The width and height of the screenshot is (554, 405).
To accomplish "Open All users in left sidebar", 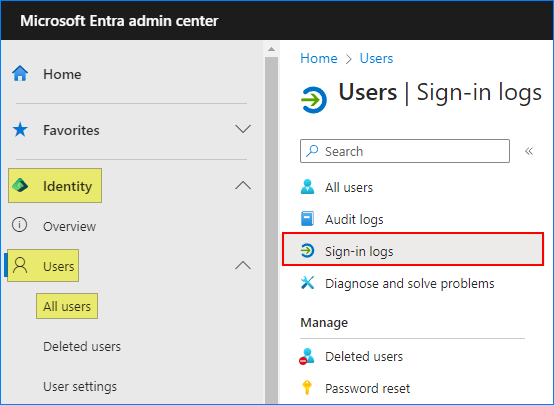I will tap(67, 306).
